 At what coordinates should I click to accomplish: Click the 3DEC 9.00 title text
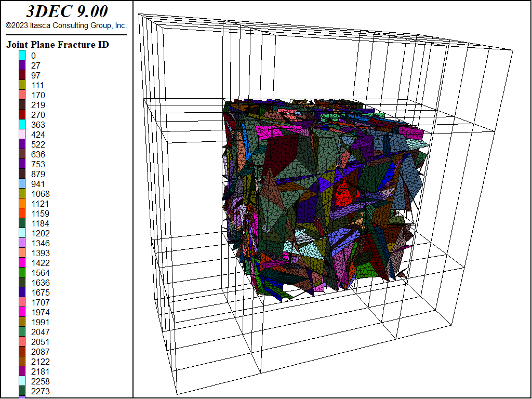(66, 11)
